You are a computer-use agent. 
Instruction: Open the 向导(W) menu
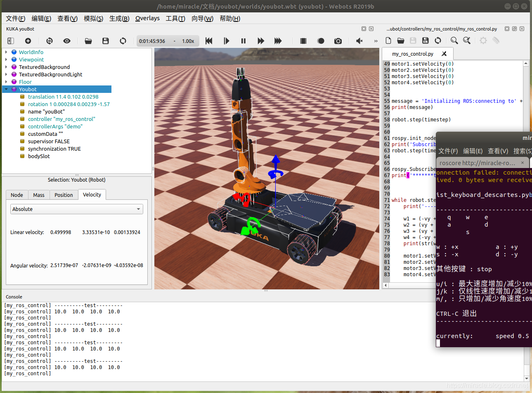pyautogui.click(x=202, y=19)
